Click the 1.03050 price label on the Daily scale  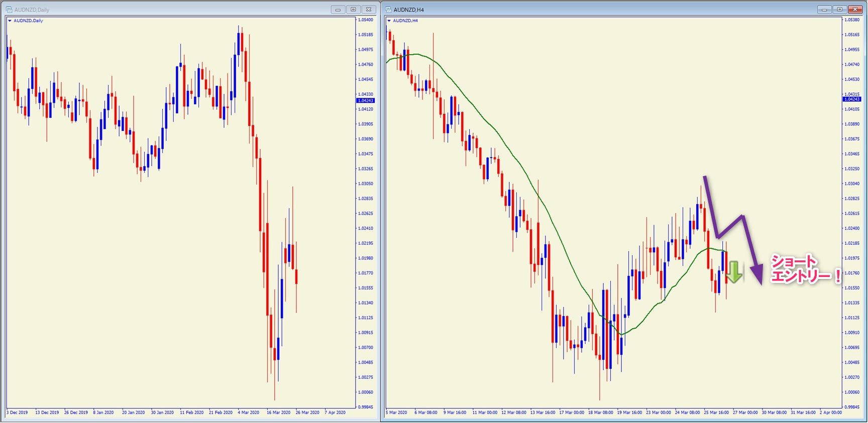(366, 184)
